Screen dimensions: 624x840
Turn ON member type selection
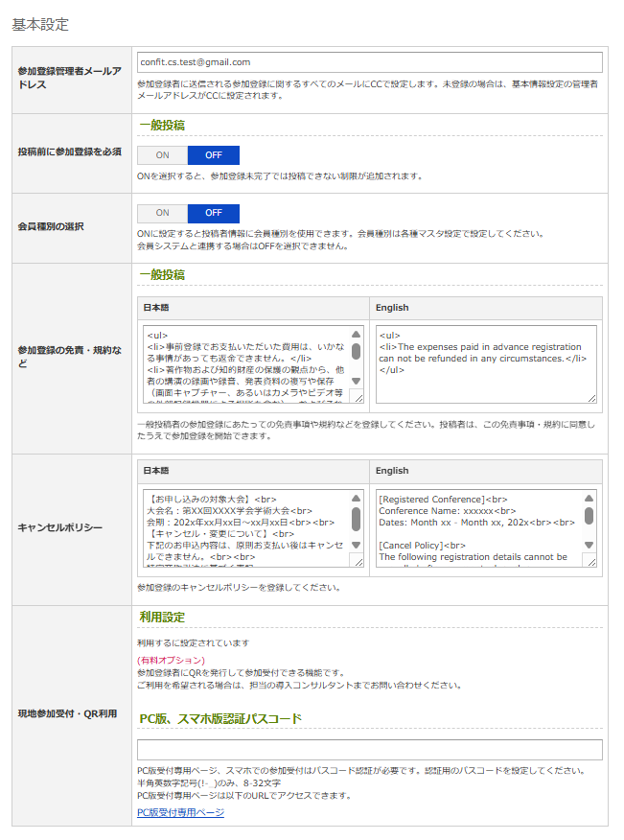point(162,213)
